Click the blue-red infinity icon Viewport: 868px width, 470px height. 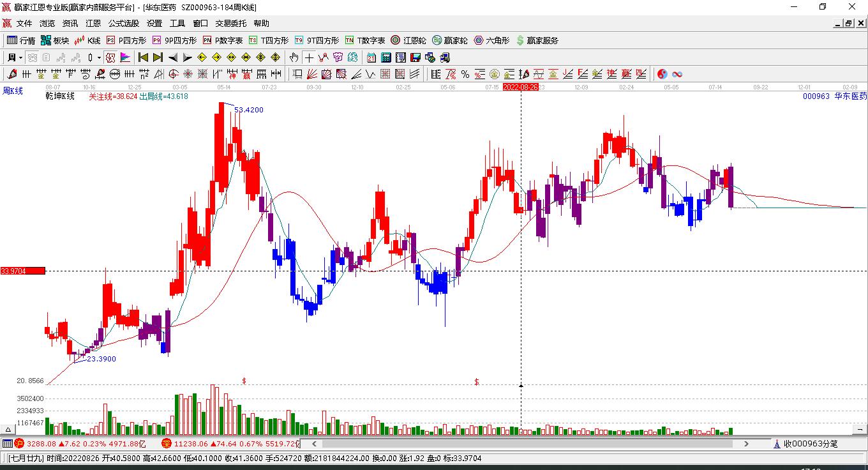[677, 74]
